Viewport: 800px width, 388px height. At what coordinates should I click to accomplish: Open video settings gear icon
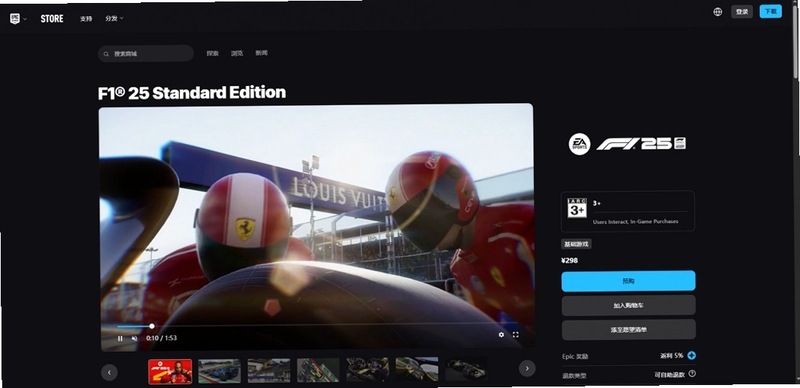click(x=501, y=335)
